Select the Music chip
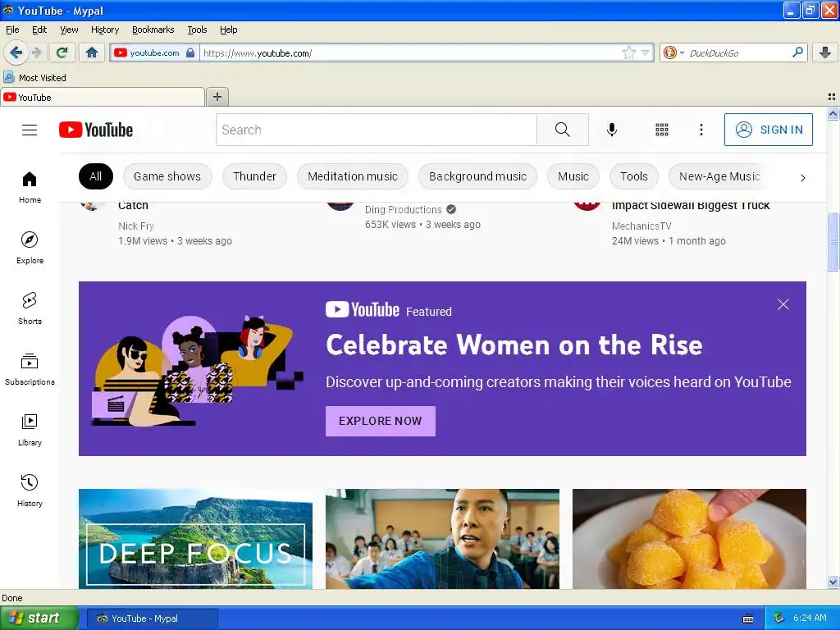840x630 pixels. (x=573, y=176)
